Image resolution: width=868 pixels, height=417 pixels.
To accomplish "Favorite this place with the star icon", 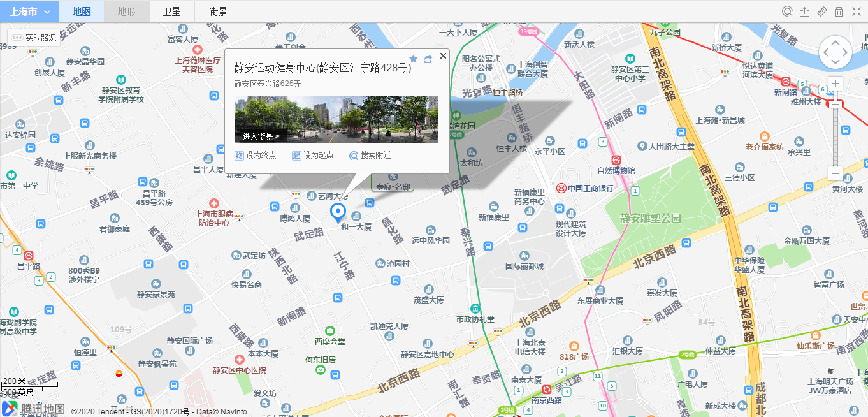I will pyautogui.click(x=413, y=59).
